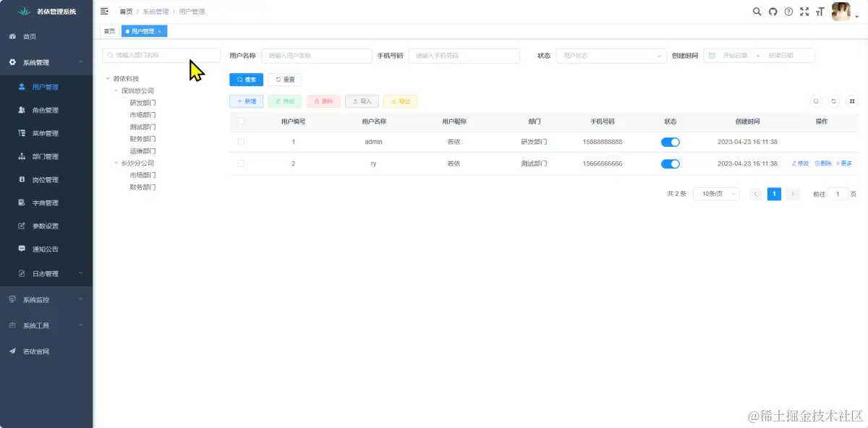This screenshot has width=868, height=428.
Task: Click the 导出 button
Action: pos(400,101)
